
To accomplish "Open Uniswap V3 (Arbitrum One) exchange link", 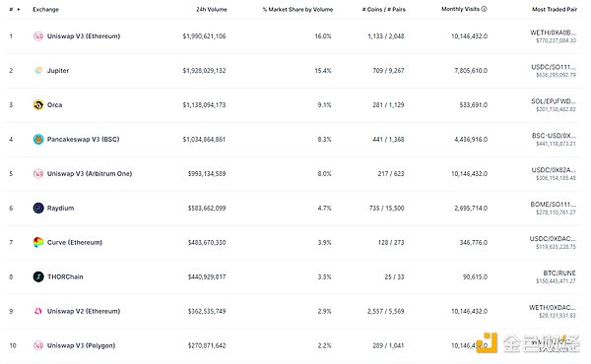I will [90, 173].
